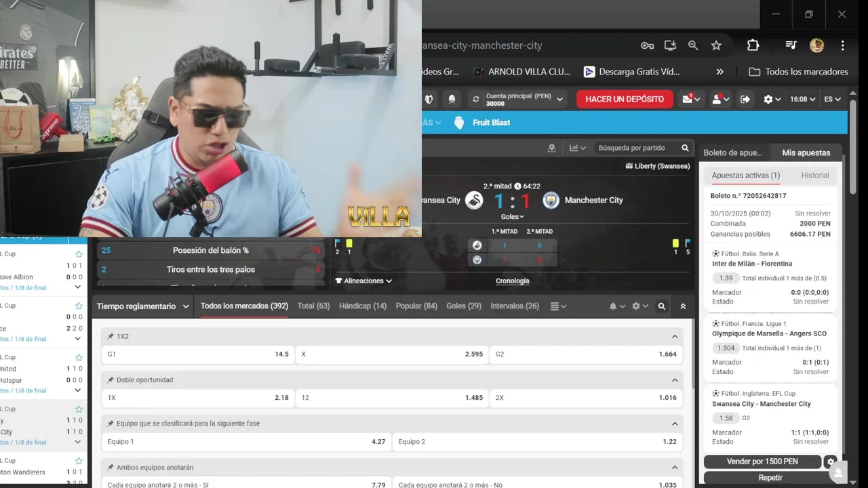
Task: Favorite the Hotspur match with star
Action: (x=79, y=357)
